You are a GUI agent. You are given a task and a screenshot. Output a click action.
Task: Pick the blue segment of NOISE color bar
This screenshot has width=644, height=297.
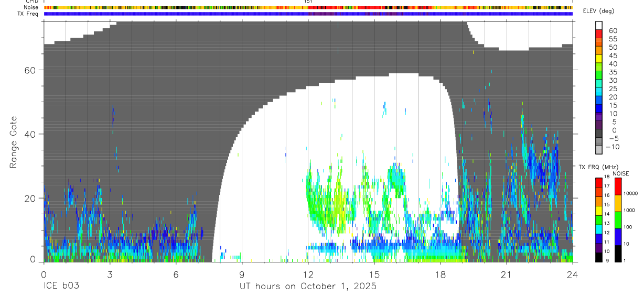click(x=618, y=237)
